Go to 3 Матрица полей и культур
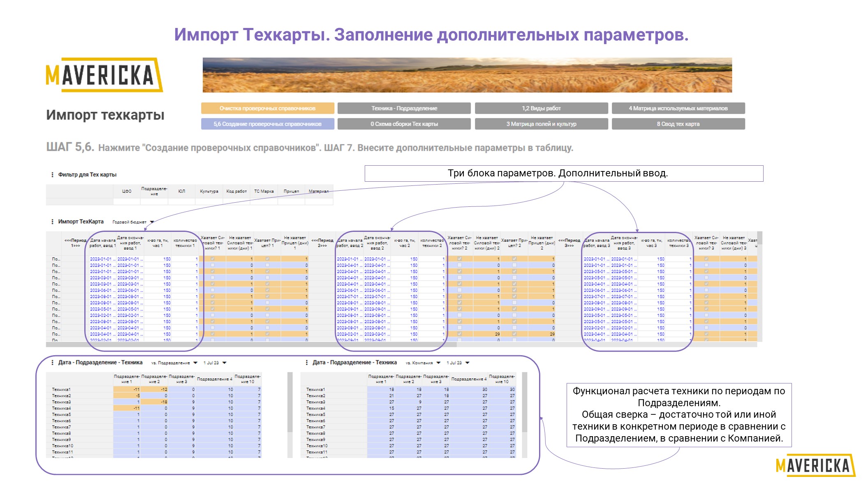Viewport: 868px width, 488px height. [541, 124]
